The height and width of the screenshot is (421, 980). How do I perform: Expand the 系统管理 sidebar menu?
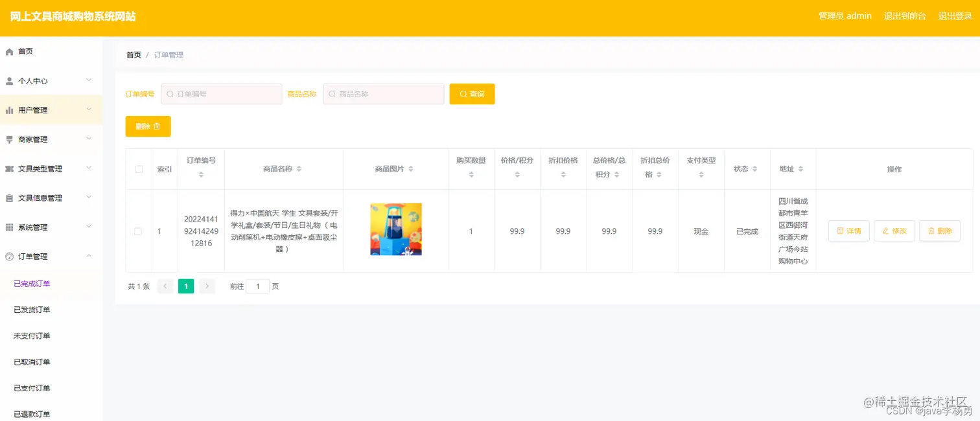pos(89,227)
